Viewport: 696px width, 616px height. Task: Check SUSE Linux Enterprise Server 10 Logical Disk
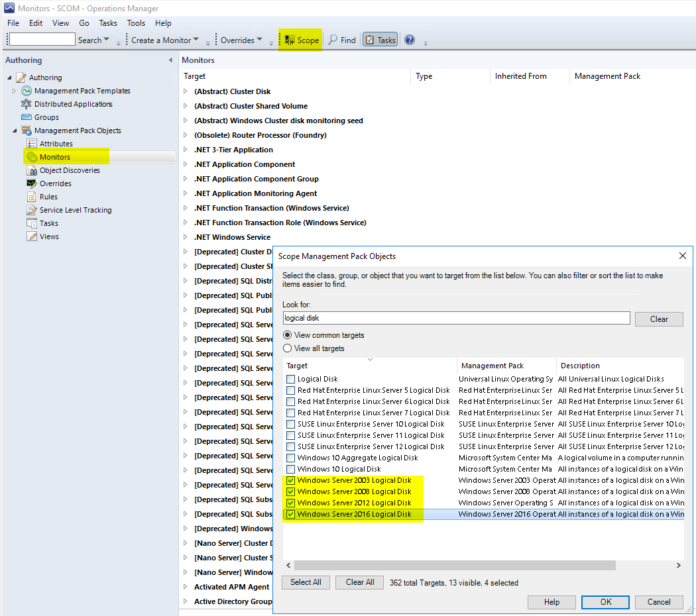pos(291,424)
